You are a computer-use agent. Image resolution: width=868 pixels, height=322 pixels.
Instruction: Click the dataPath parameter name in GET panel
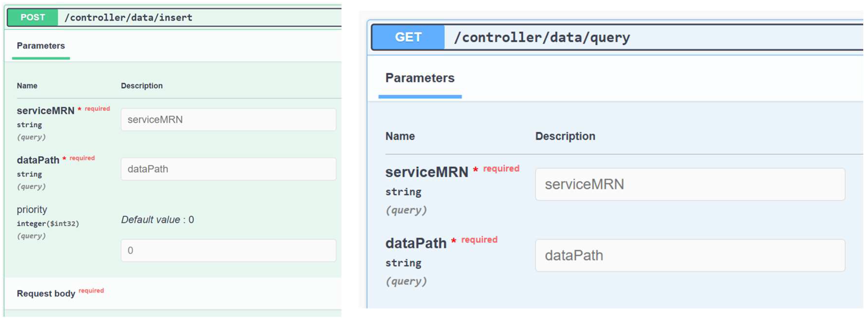pos(416,243)
